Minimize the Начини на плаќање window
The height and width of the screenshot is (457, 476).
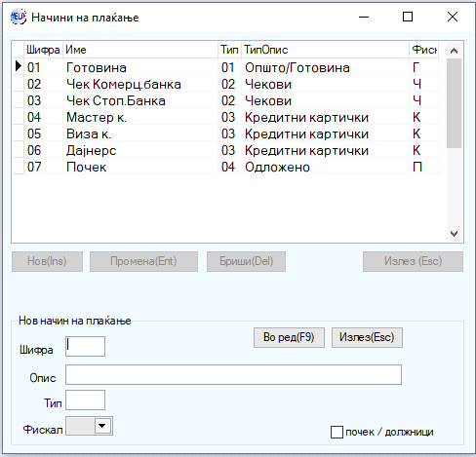[364, 17]
